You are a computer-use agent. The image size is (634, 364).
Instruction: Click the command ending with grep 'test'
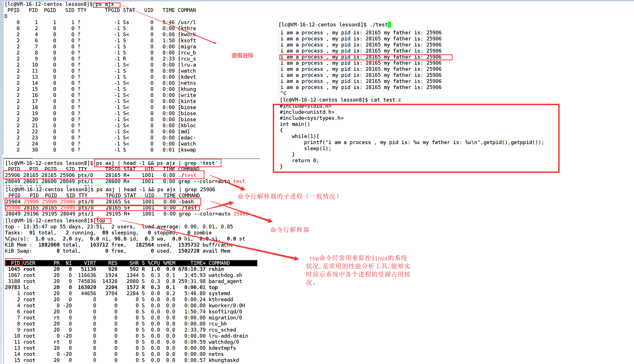[x=157, y=163]
